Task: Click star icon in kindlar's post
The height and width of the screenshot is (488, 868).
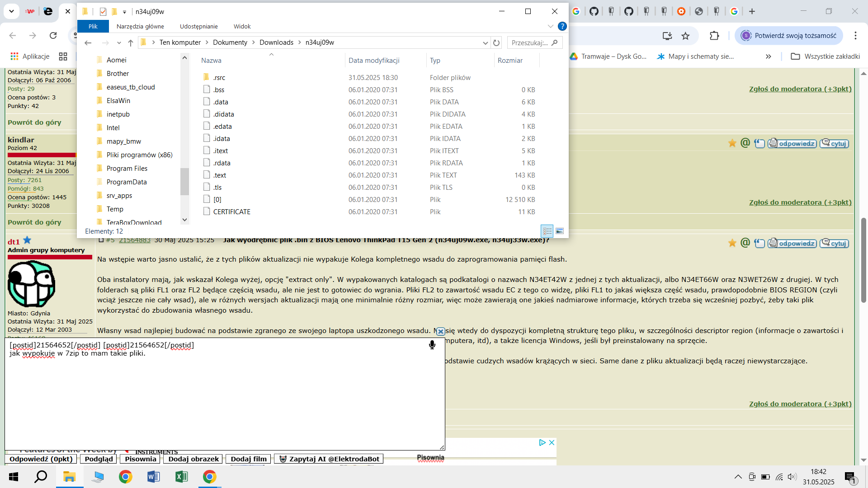Action: (732, 143)
